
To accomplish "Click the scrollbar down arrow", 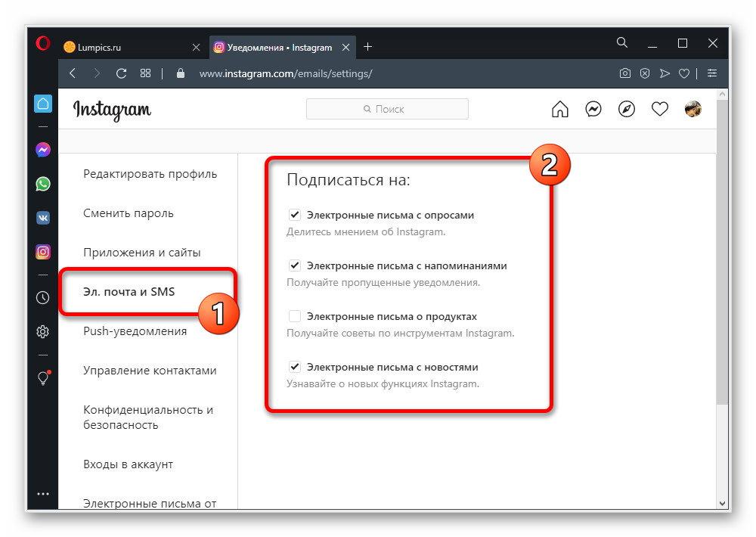I will coord(722,503).
